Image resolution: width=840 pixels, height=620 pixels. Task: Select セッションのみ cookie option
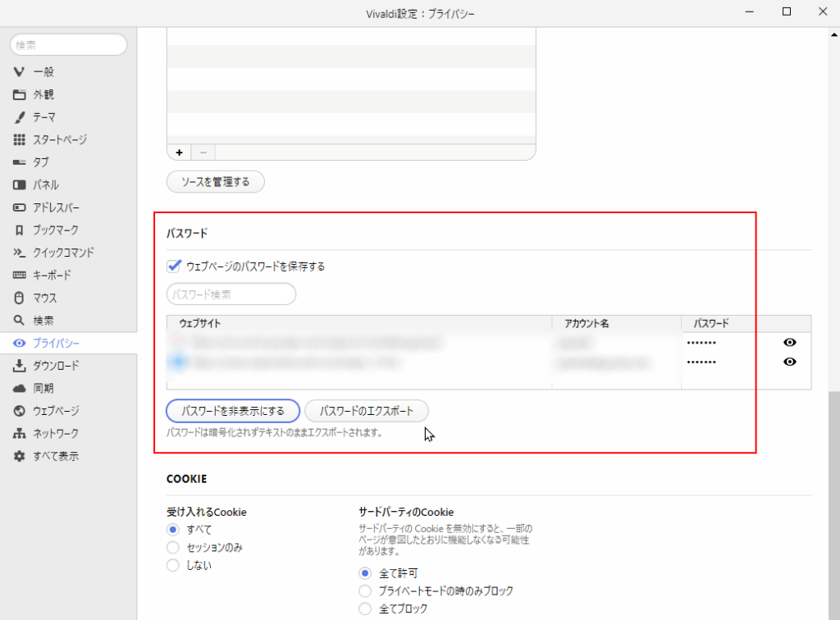point(172,547)
